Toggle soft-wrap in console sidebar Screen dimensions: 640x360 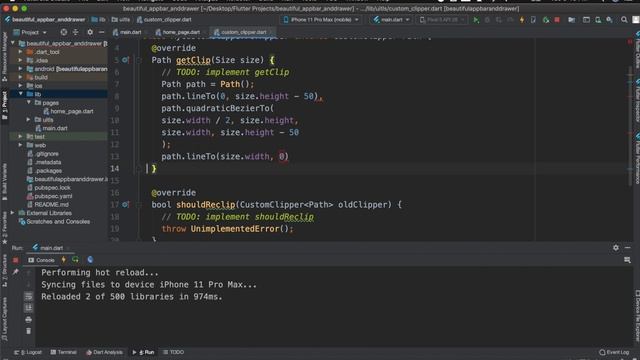pos(29,296)
